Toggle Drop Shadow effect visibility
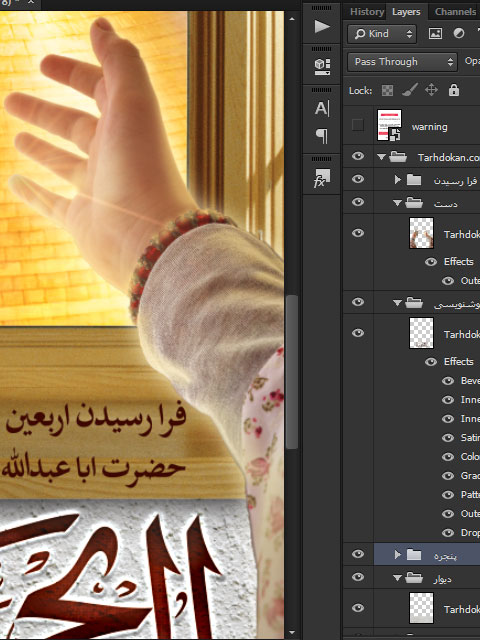 click(x=448, y=533)
